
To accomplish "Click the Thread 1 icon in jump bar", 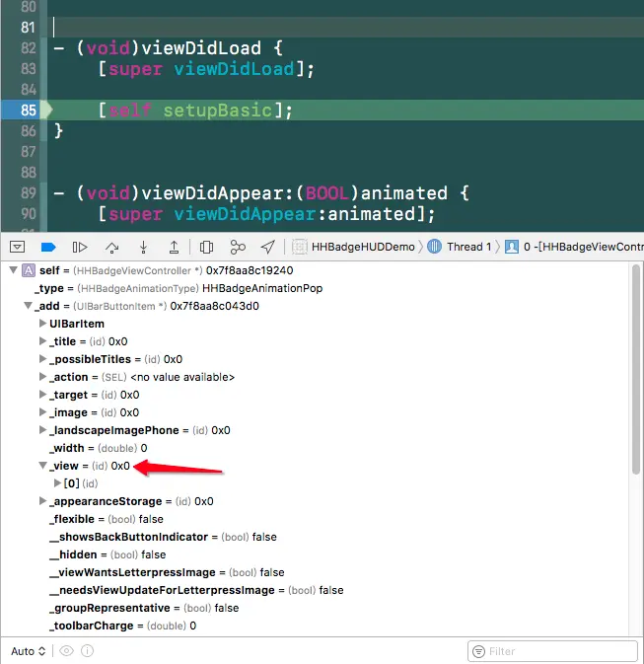I will coord(434,247).
